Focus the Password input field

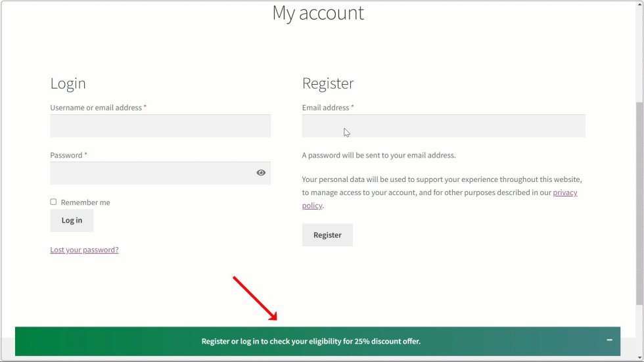(x=160, y=173)
